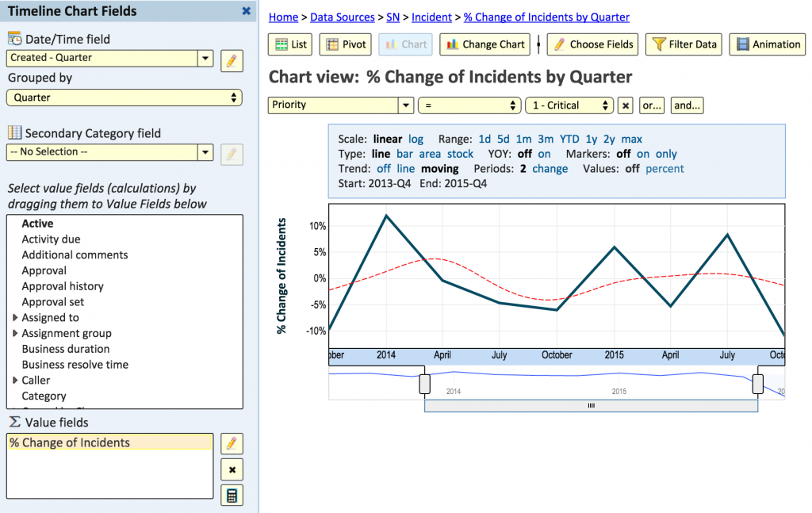
Task: Click the Secondary Category field grid icon
Action: (x=14, y=132)
